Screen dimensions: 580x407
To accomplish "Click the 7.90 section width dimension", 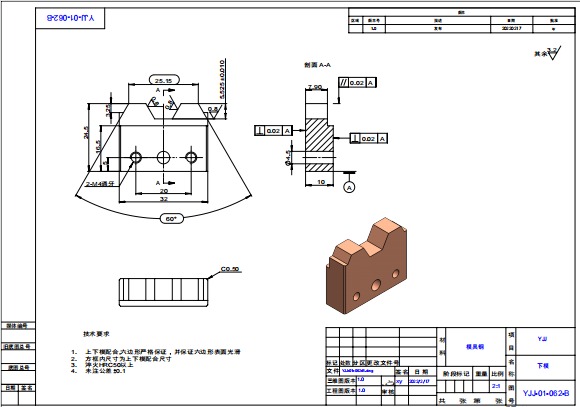I will point(315,87).
